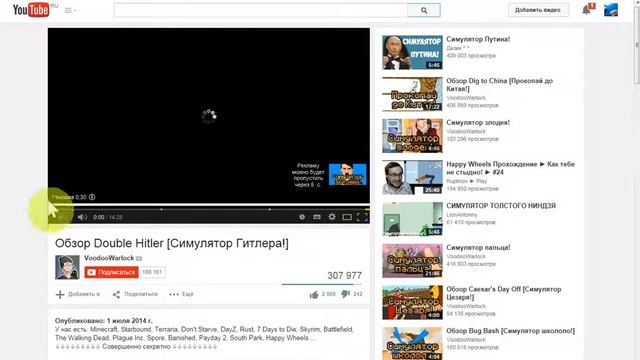Click the video title Обзор Double Hitler

tap(172, 243)
